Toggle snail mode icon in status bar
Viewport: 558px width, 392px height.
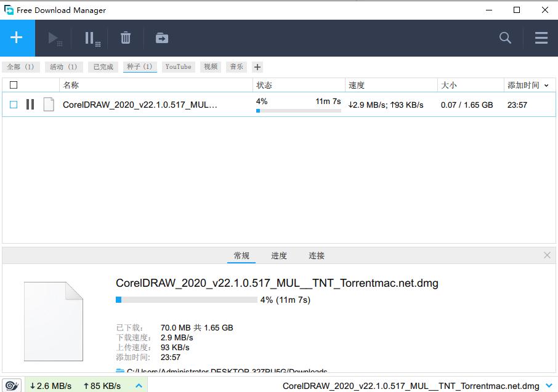tap(12, 386)
